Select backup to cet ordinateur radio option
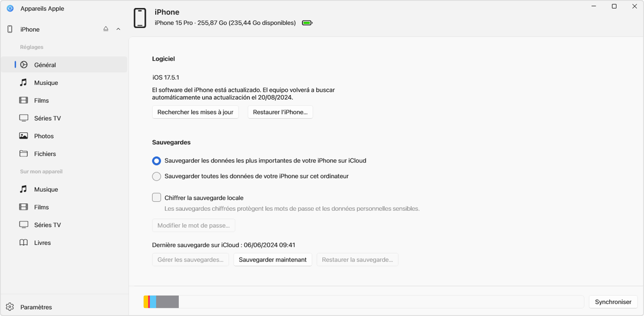 click(x=156, y=176)
